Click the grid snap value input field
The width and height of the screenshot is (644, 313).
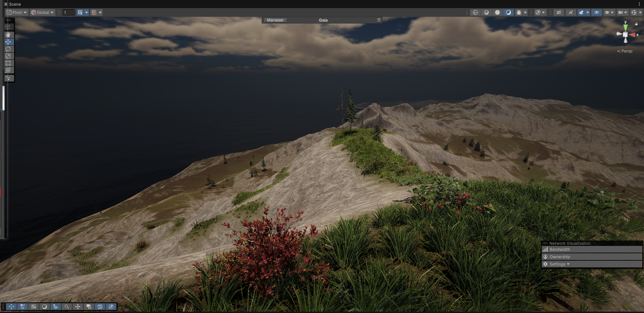click(68, 12)
